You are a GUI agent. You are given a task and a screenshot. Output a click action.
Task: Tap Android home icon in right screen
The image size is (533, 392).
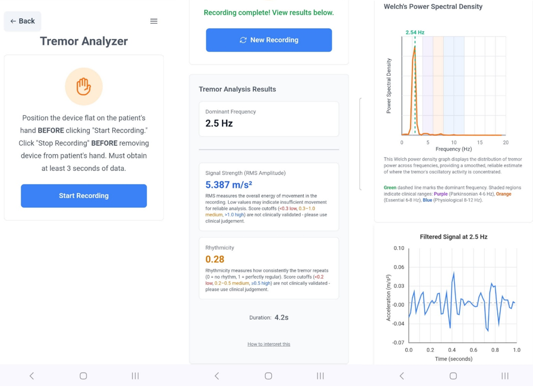(453, 376)
